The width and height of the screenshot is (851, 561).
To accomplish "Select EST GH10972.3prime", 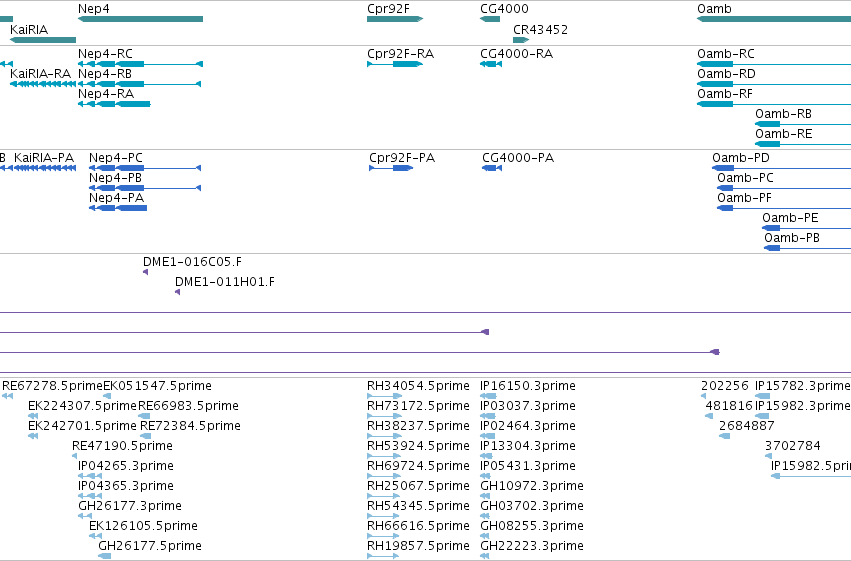I will pos(485,496).
